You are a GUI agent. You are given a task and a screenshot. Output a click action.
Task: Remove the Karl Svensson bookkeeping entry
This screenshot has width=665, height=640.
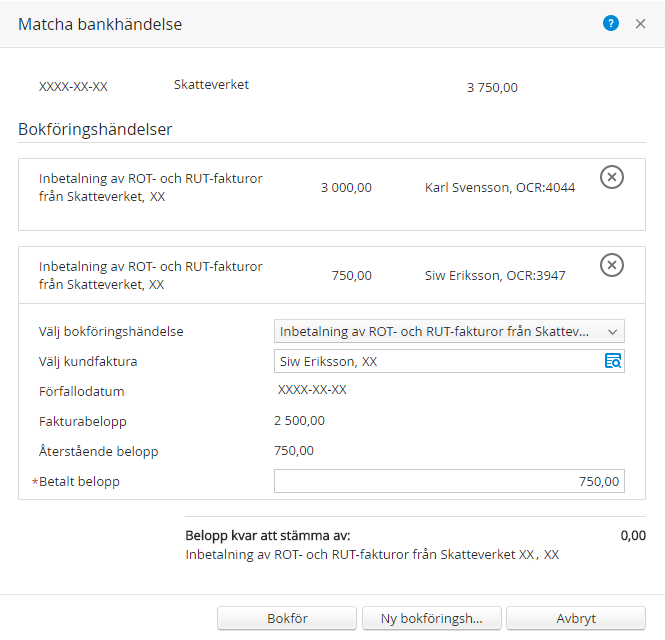(611, 177)
